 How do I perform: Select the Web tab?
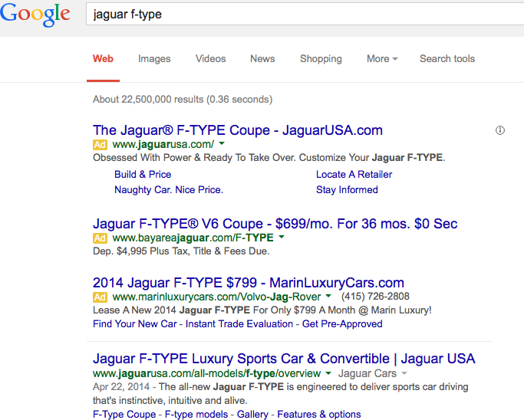point(103,59)
